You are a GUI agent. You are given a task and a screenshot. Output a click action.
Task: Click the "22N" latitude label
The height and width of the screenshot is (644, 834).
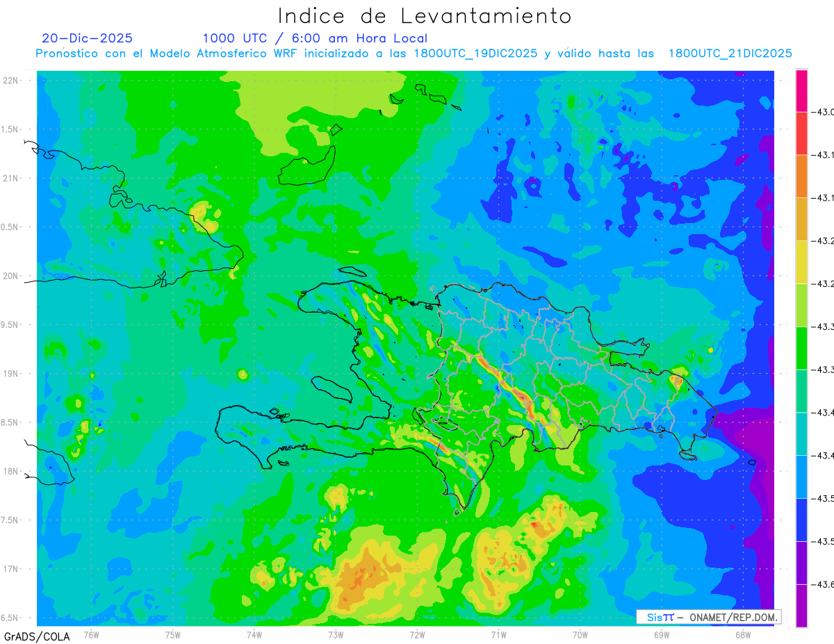click(x=10, y=81)
